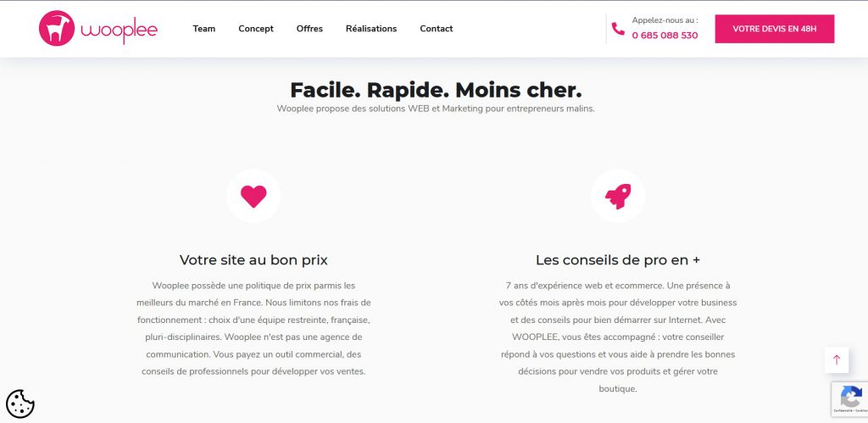Open the Offres navigation link
The image size is (868, 423).
(x=309, y=29)
